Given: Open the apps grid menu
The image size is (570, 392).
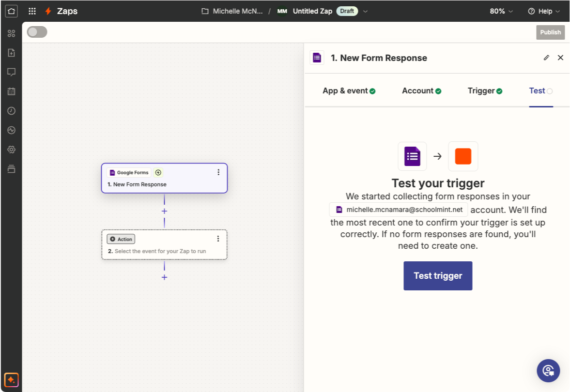Looking at the screenshot, I should click(x=32, y=11).
